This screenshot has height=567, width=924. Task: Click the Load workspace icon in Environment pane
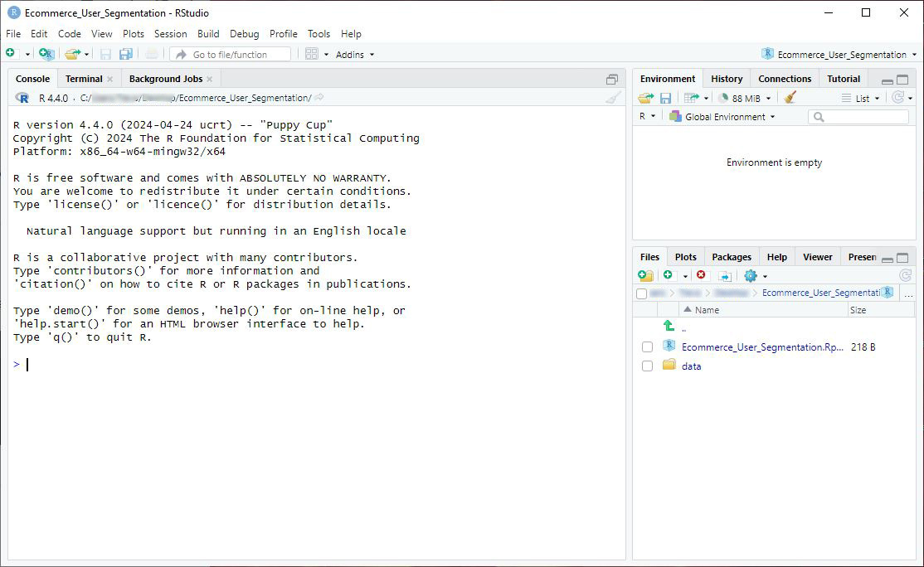646,99
